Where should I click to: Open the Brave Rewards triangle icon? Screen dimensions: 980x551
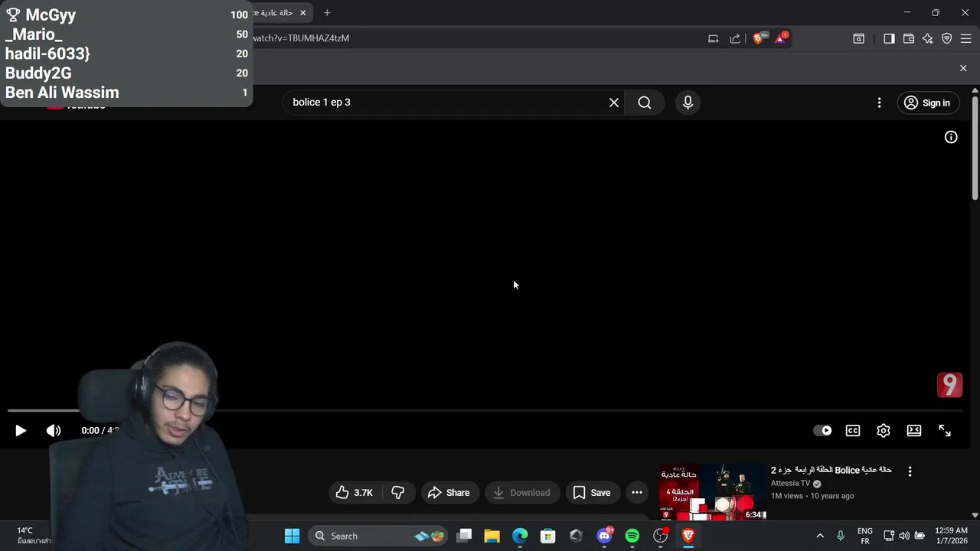781,38
